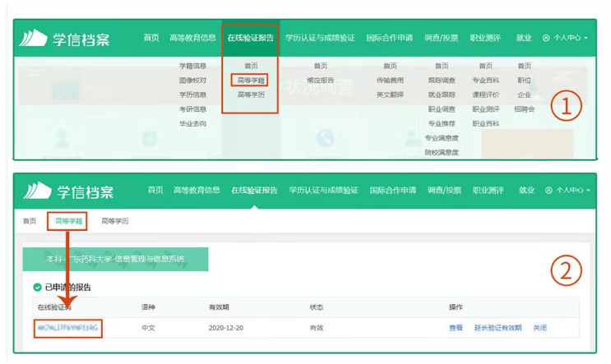
Task: Click 关闭 in the report's 操作 column
Action: (x=539, y=328)
